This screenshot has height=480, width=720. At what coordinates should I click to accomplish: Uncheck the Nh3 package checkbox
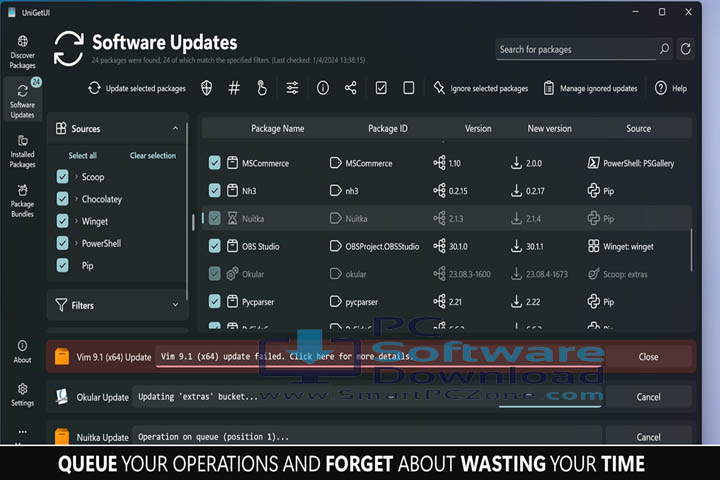click(x=214, y=190)
